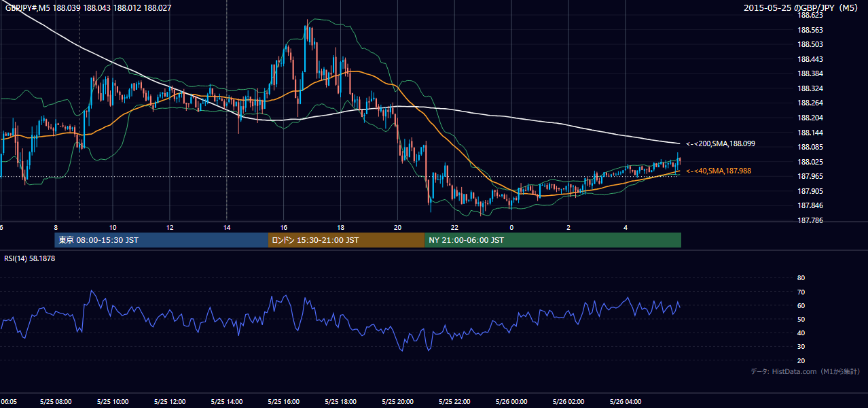Click the 187.786 price axis label
868x408 pixels.
pyautogui.click(x=810, y=220)
